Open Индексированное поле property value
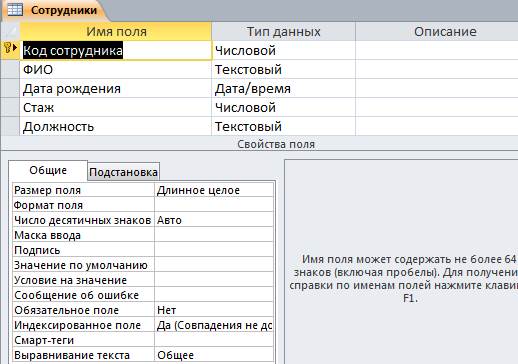Screen dimensions: 518x364 pyautogui.click(x=214, y=325)
